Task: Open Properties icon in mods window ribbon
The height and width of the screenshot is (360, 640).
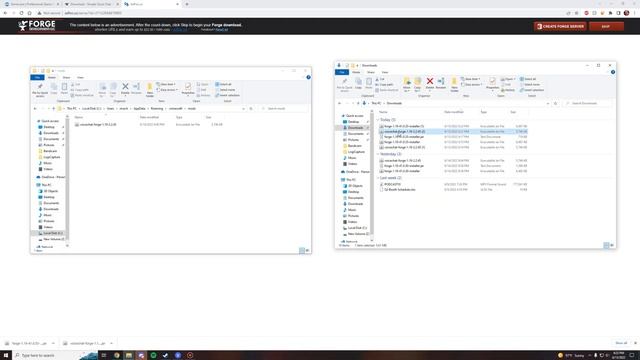Action: 188,88
